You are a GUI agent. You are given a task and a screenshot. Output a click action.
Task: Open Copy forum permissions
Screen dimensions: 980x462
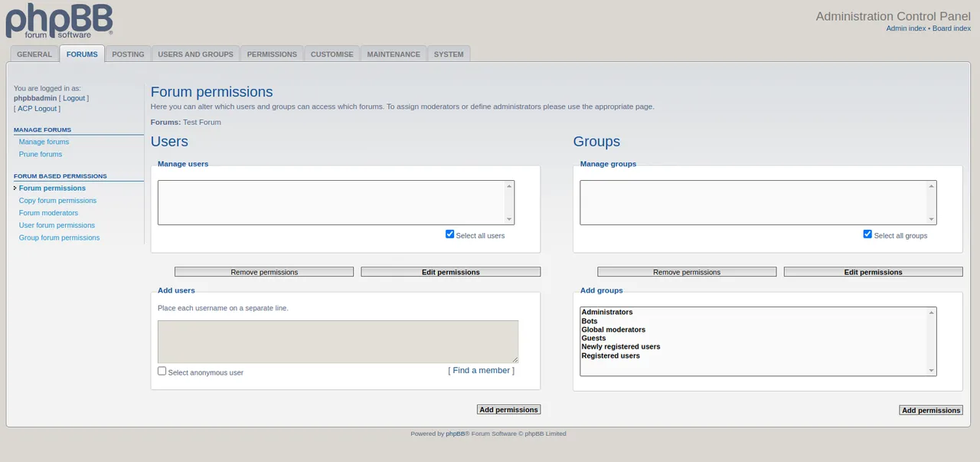tap(57, 201)
